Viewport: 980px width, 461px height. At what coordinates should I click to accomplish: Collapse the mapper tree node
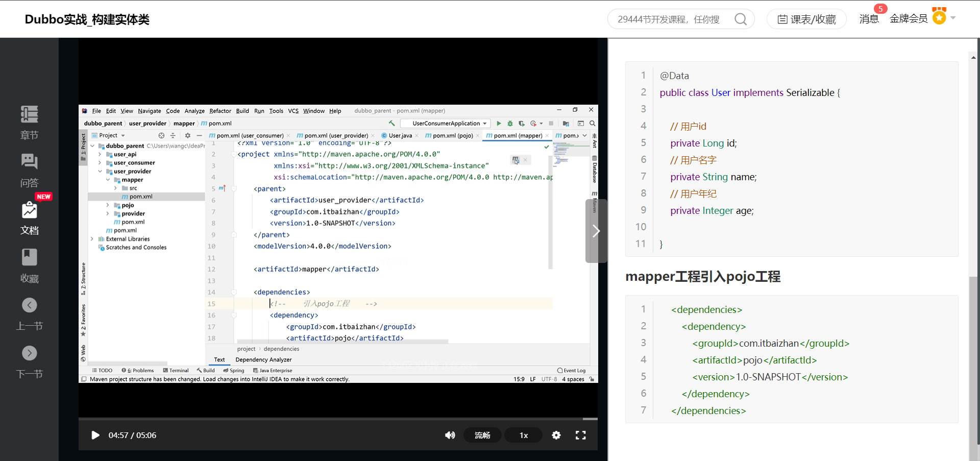[108, 180]
